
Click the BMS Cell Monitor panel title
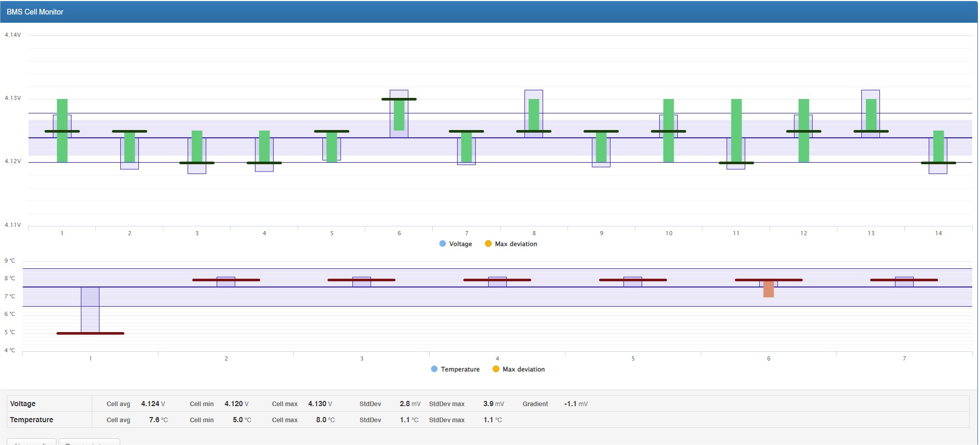coord(35,12)
